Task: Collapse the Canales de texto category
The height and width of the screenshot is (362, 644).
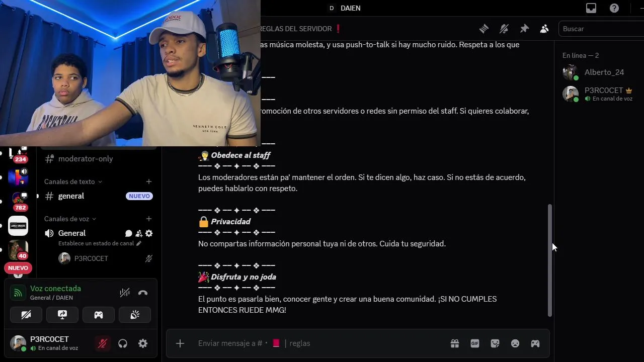Action: click(x=73, y=182)
